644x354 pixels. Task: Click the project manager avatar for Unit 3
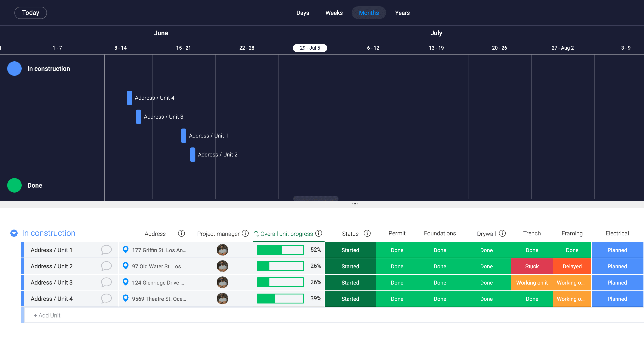222,282
